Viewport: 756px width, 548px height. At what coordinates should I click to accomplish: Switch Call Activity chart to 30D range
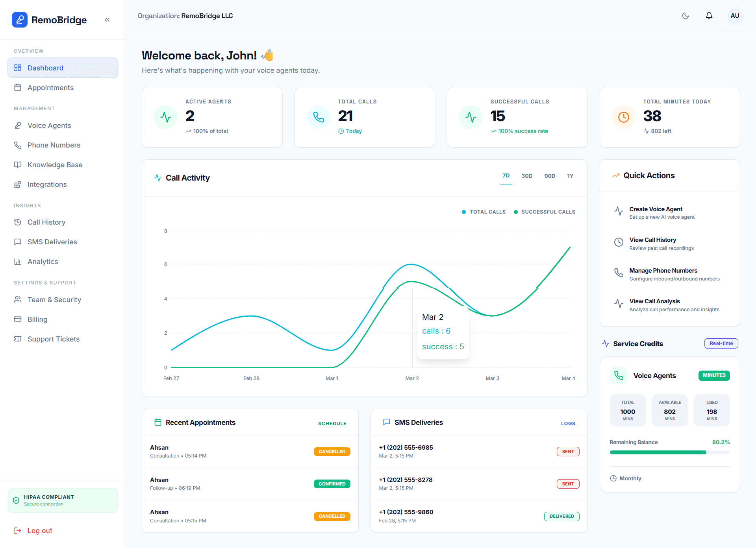[x=527, y=176]
